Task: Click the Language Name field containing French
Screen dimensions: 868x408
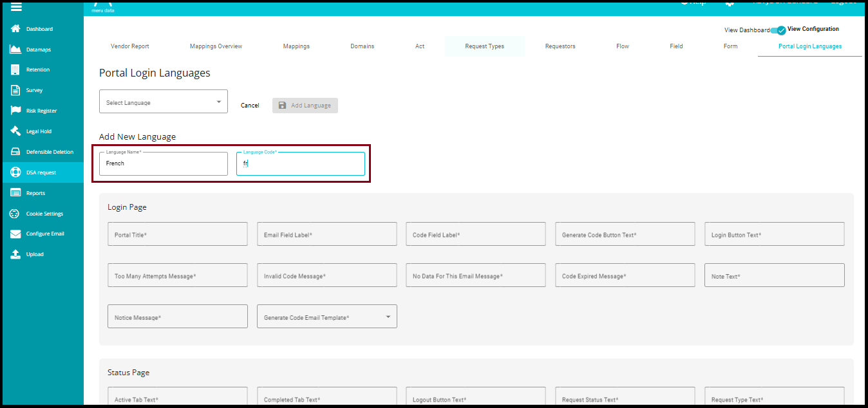Action: click(x=163, y=164)
